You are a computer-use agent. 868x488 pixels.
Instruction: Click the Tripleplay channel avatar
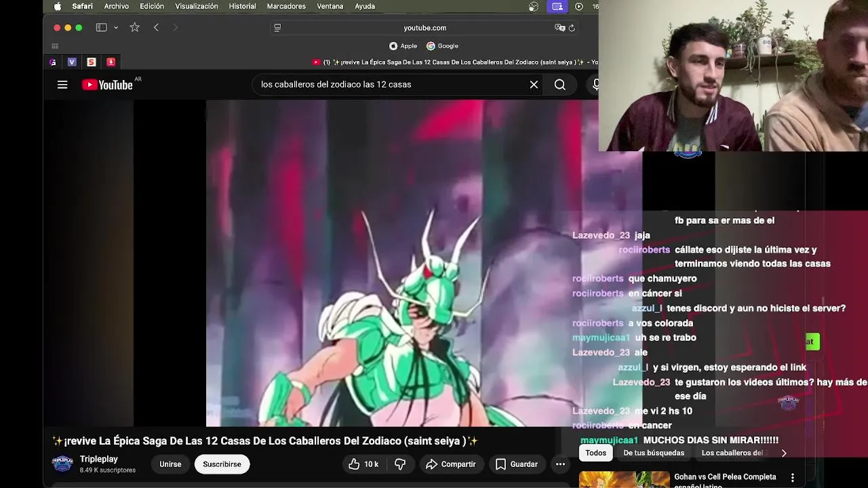62,464
